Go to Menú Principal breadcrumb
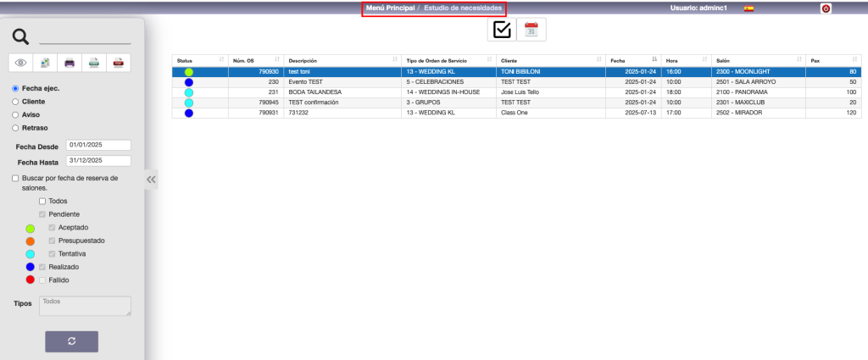868x360 pixels. (390, 8)
